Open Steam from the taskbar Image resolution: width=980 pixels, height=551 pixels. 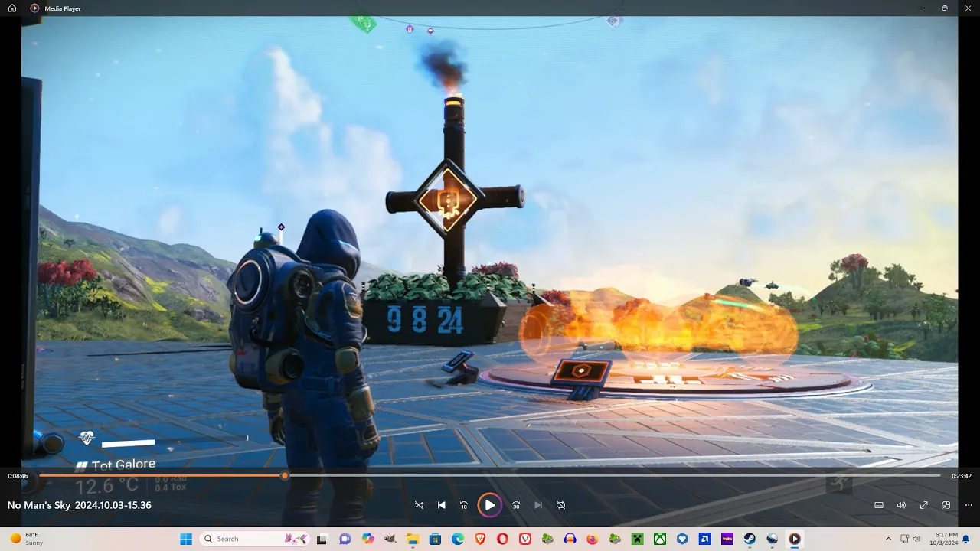click(x=750, y=539)
